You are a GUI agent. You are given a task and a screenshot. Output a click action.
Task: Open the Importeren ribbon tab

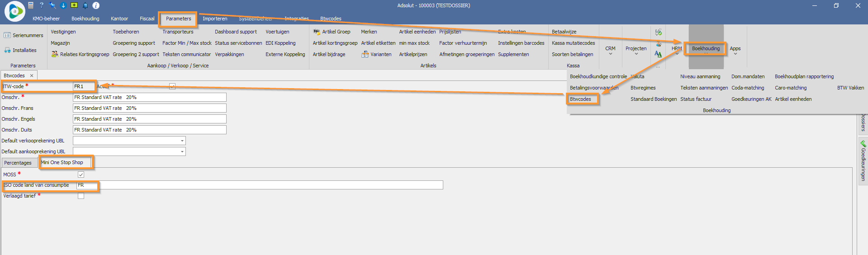click(x=215, y=19)
